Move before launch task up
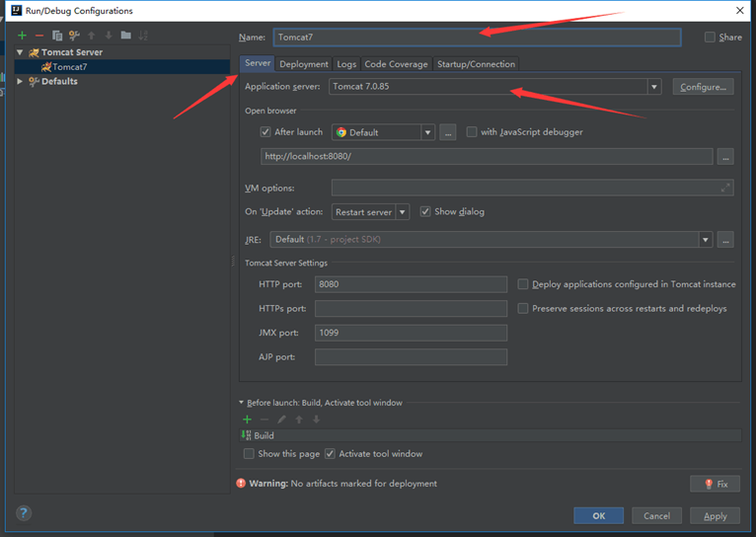756x537 pixels. pos(299,420)
